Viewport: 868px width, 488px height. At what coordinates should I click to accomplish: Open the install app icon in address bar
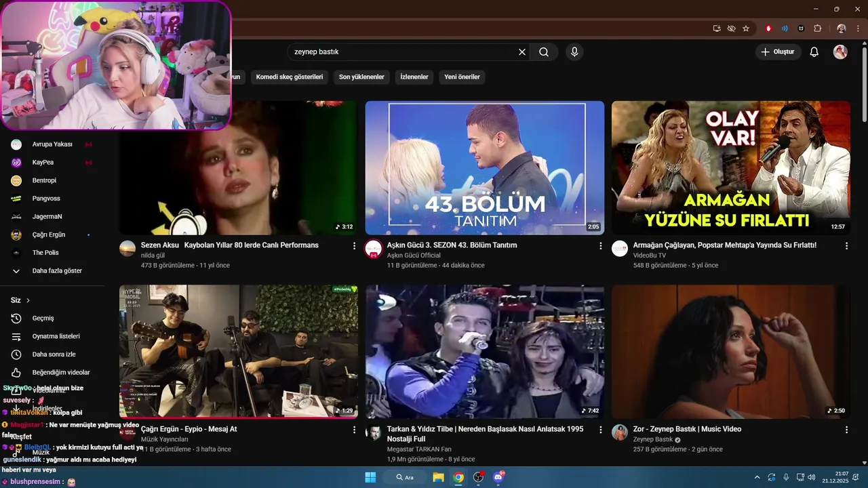(717, 28)
